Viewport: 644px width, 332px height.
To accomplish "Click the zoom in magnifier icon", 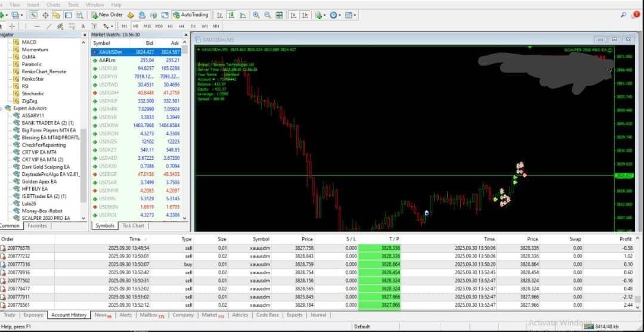I will [x=256, y=15].
